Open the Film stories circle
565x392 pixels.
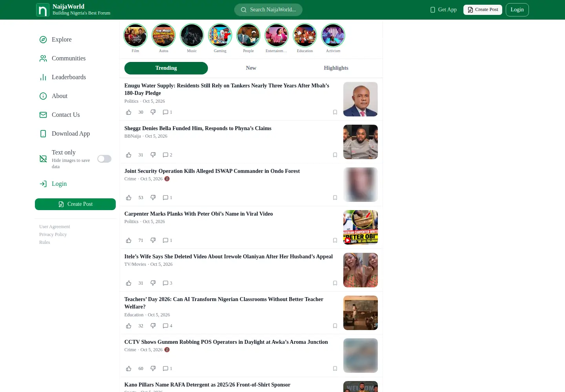(135, 35)
